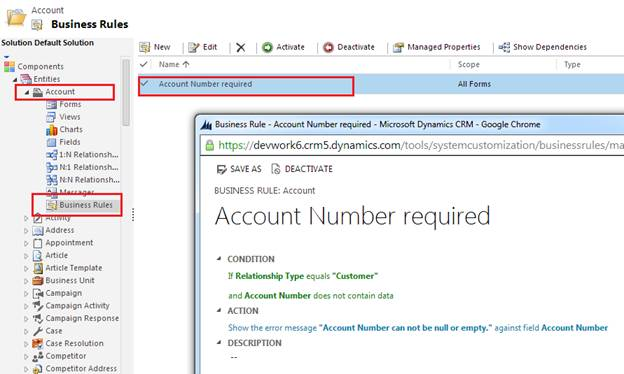
Task: Expand the Appointment entity node
Action: 26,243
